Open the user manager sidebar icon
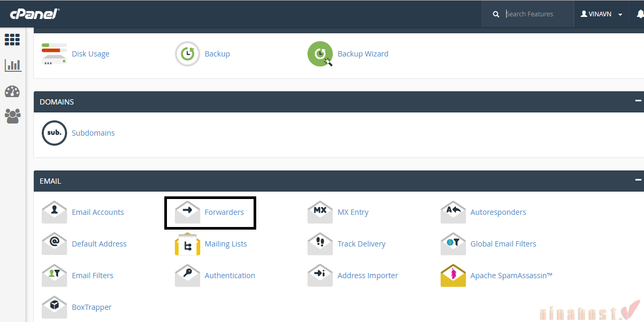The height and width of the screenshot is (322, 644). point(13,116)
